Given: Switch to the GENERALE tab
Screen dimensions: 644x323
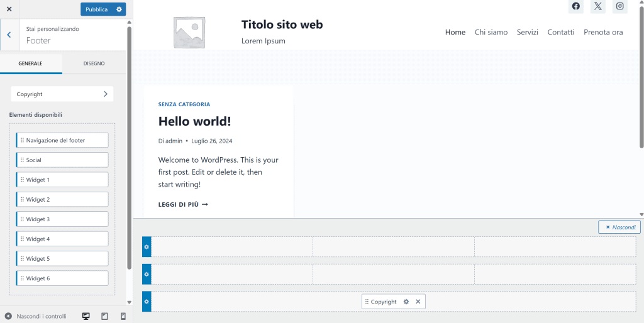Looking at the screenshot, I should [30, 63].
